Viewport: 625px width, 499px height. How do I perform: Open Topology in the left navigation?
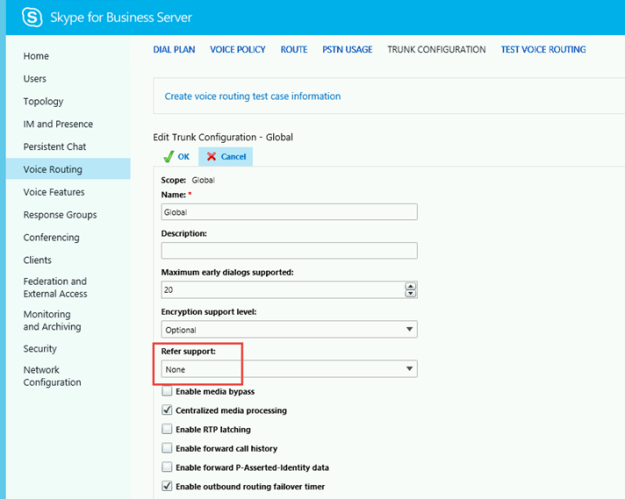click(x=43, y=102)
